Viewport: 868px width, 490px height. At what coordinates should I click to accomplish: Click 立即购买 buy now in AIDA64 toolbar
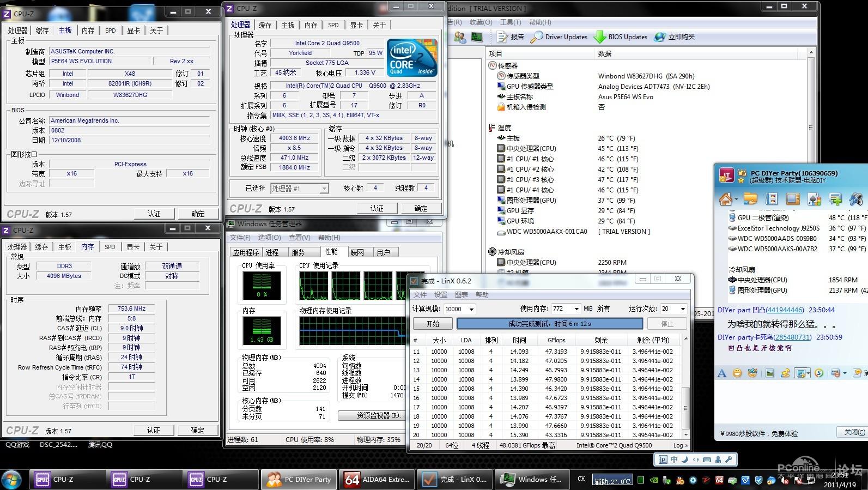pos(675,37)
